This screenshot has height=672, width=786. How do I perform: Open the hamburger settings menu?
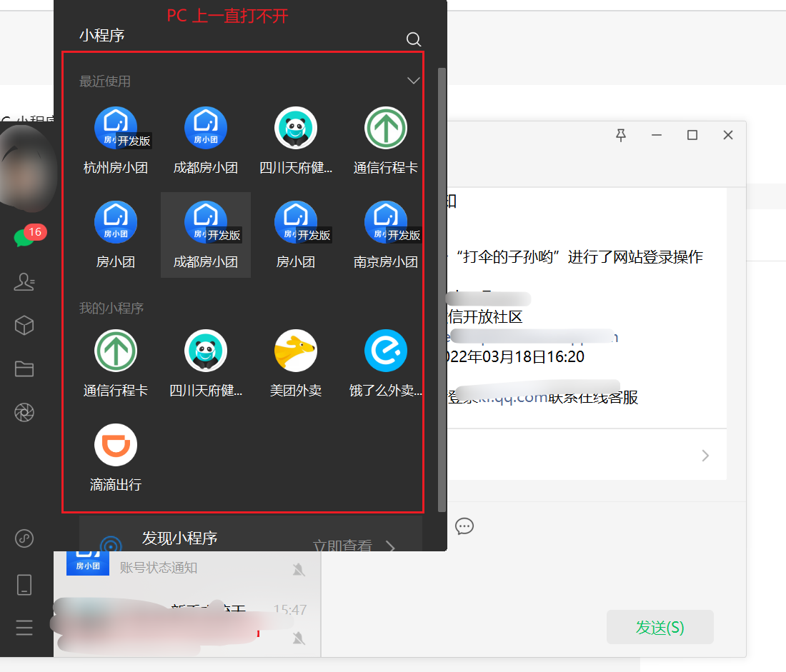(x=24, y=628)
